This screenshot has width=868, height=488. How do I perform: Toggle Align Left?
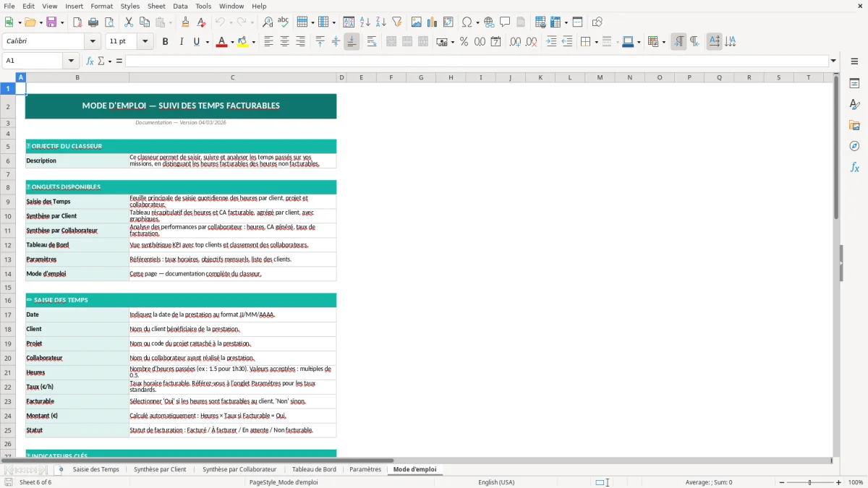coord(269,42)
